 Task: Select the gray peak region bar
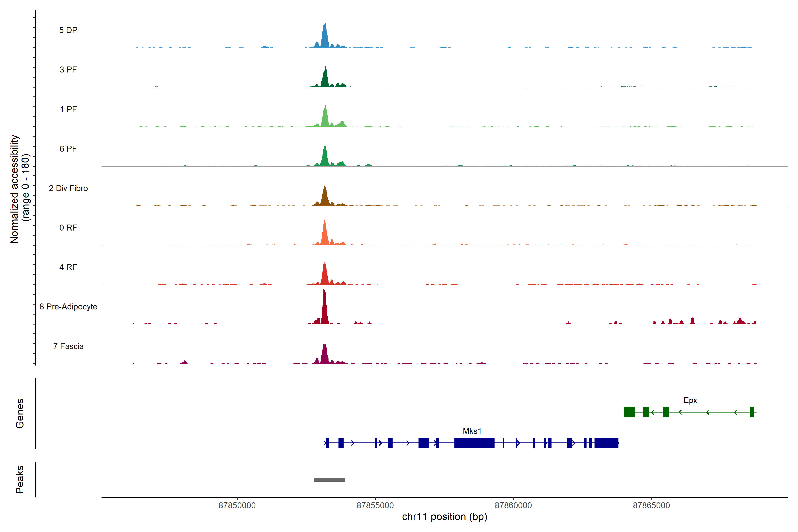click(329, 480)
